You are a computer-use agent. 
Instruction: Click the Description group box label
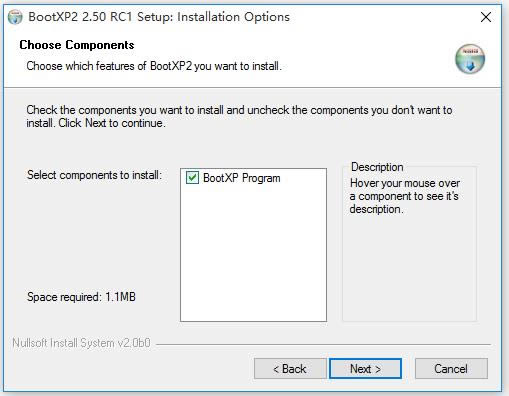click(x=377, y=167)
